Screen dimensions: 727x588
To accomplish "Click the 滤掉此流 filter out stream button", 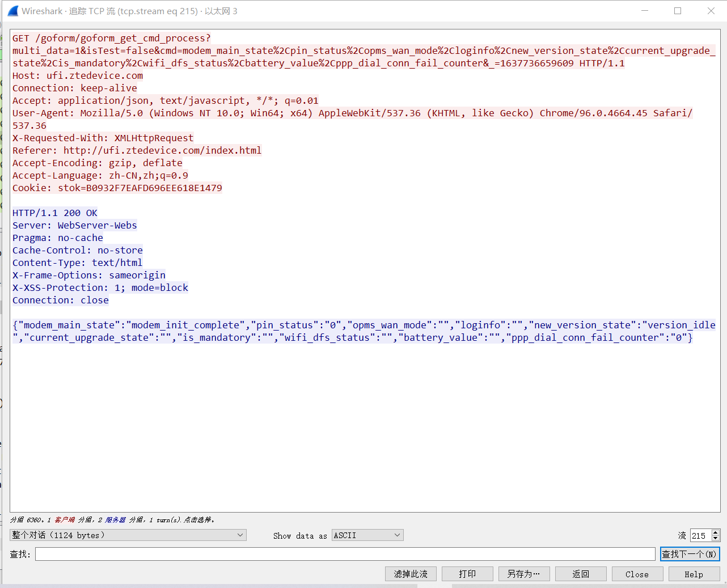I will click(411, 574).
